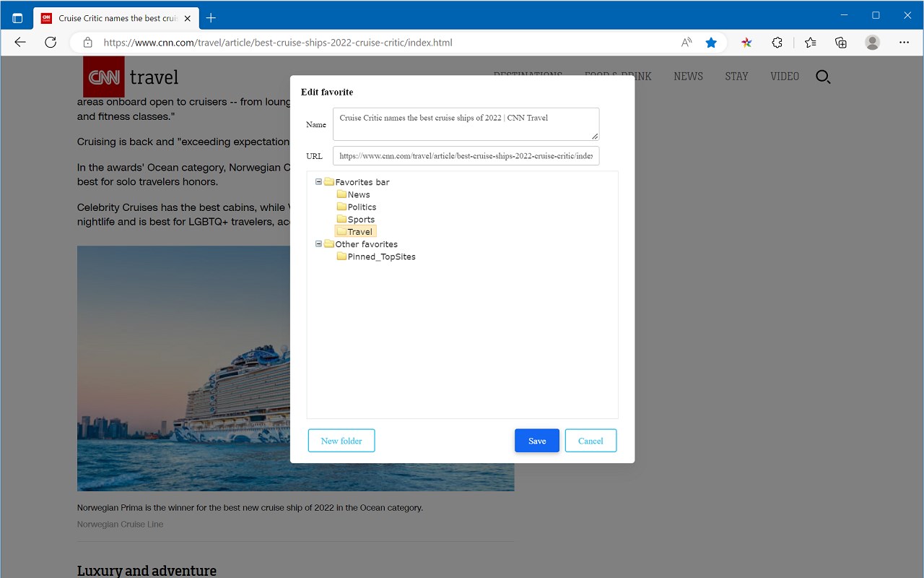This screenshot has width=924, height=578.
Task: Click the New folder button
Action: tap(341, 441)
